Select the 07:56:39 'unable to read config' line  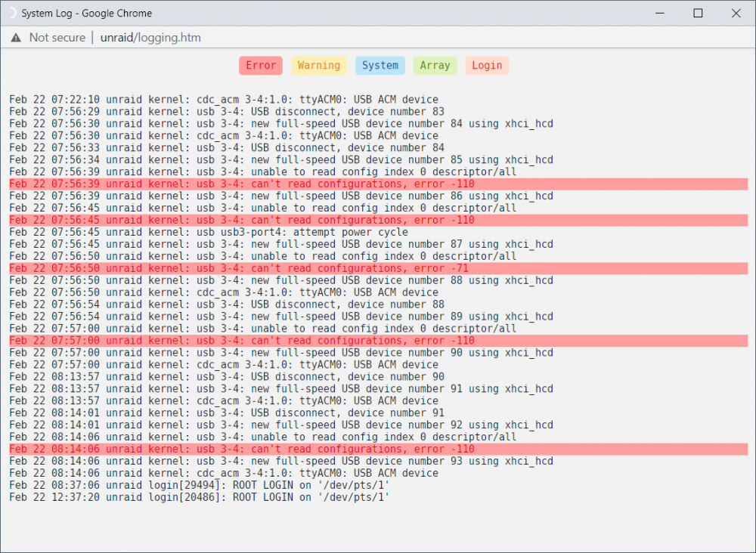click(263, 172)
